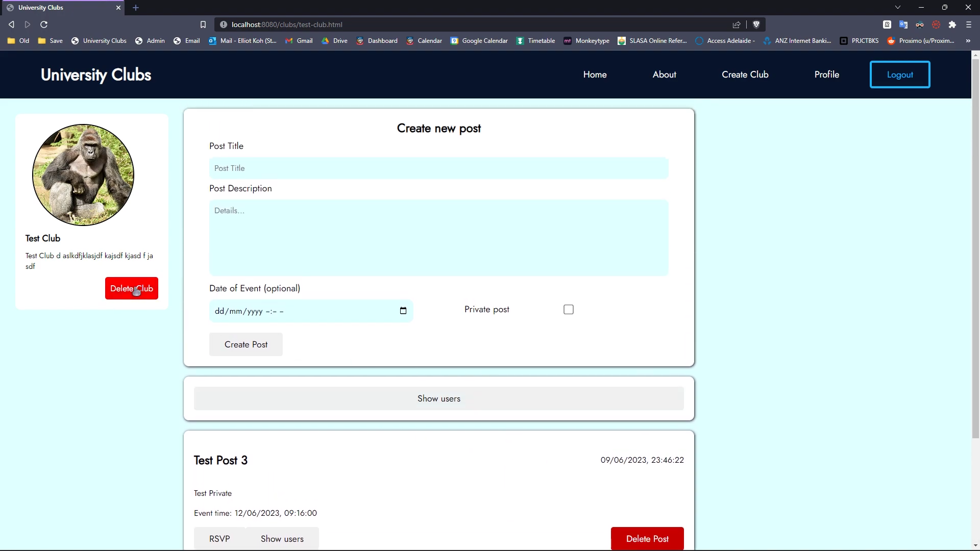Open the Profile page
The image size is (980, 551).
coord(826,74)
